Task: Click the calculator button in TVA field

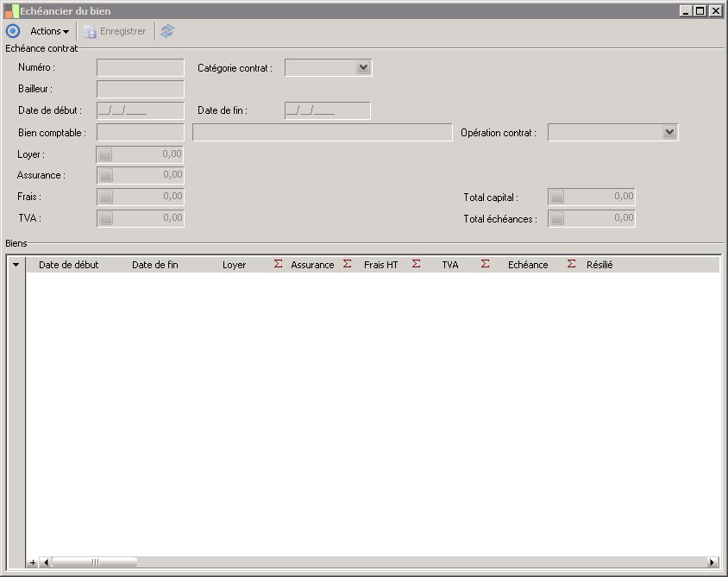Action: click(x=106, y=218)
